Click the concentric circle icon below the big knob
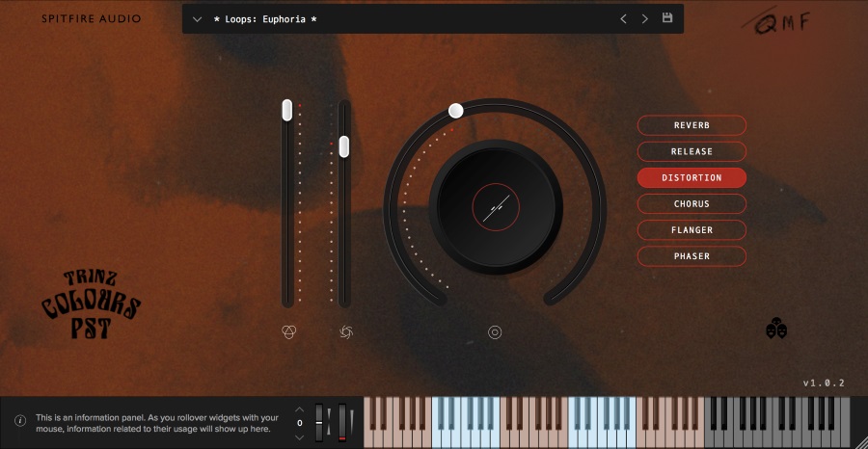Image resolution: width=868 pixels, height=449 pixels. pos(495,332)
